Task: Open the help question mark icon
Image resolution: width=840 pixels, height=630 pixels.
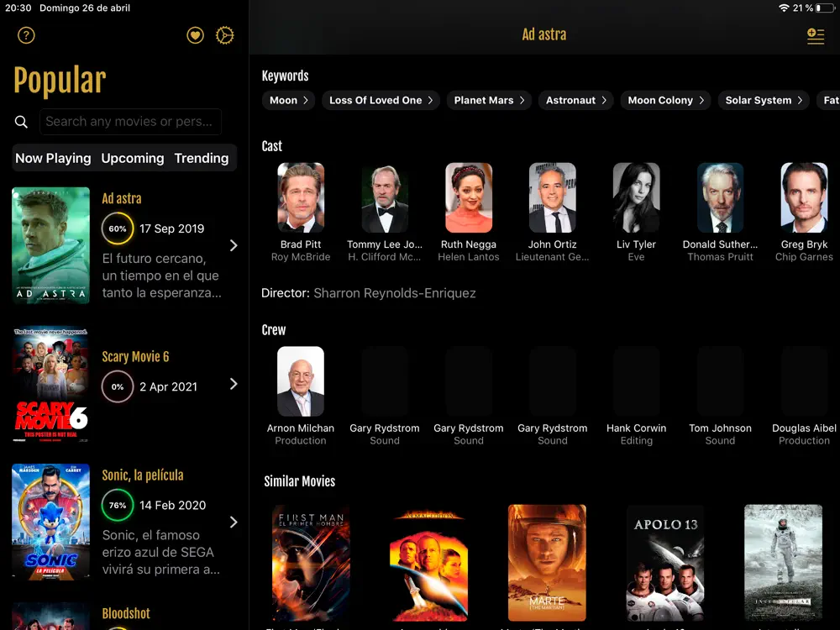Action: click(x=26, y=35)
